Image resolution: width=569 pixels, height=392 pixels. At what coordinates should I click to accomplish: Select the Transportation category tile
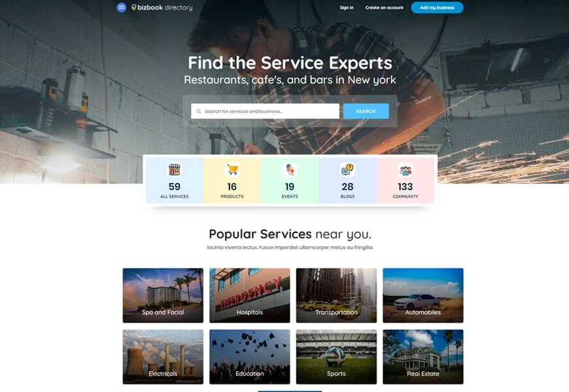tap(336, 295)
